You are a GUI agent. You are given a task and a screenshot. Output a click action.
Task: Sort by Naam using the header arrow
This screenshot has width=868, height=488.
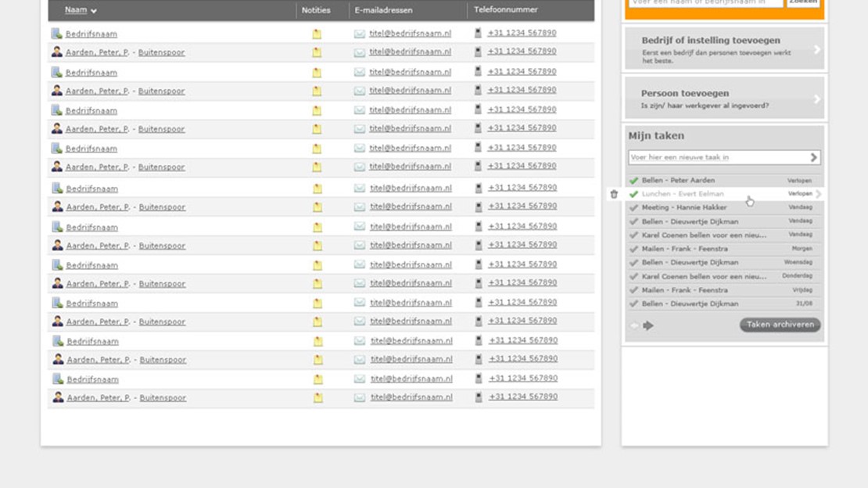pos(94,11)
